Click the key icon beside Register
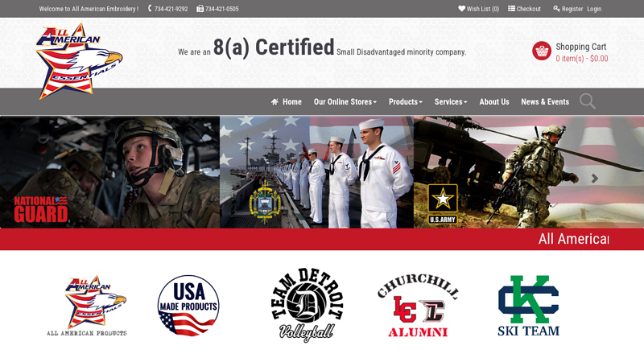The width and height of the screenshot is (644, 362). [556, 8]
